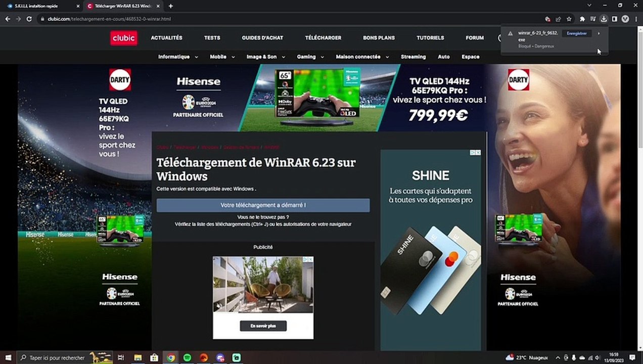This screenshot has width=643, height=364.
Task: Click the browser forward arrow
Action: click(x=18, y=19)
